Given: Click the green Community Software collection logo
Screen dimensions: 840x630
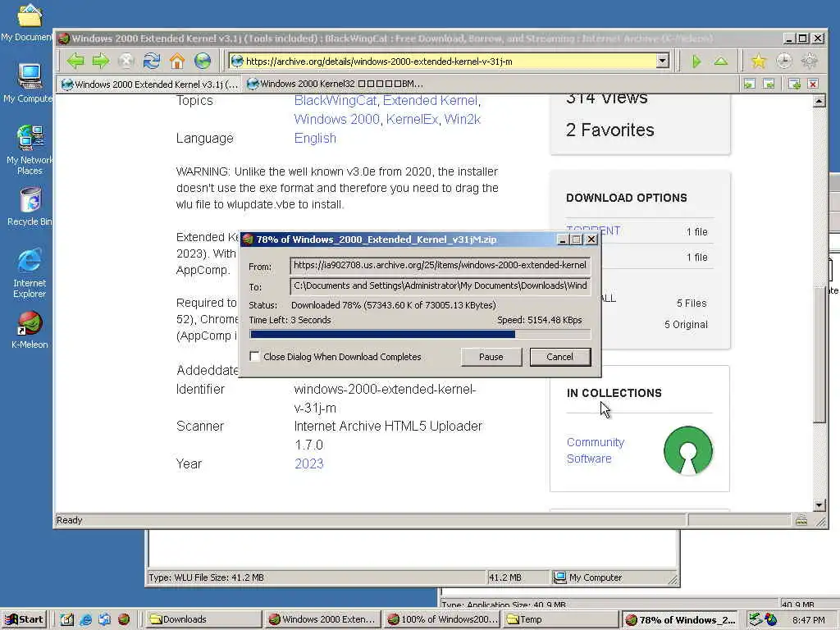Looking at the screenshot, I should point(688,450).
